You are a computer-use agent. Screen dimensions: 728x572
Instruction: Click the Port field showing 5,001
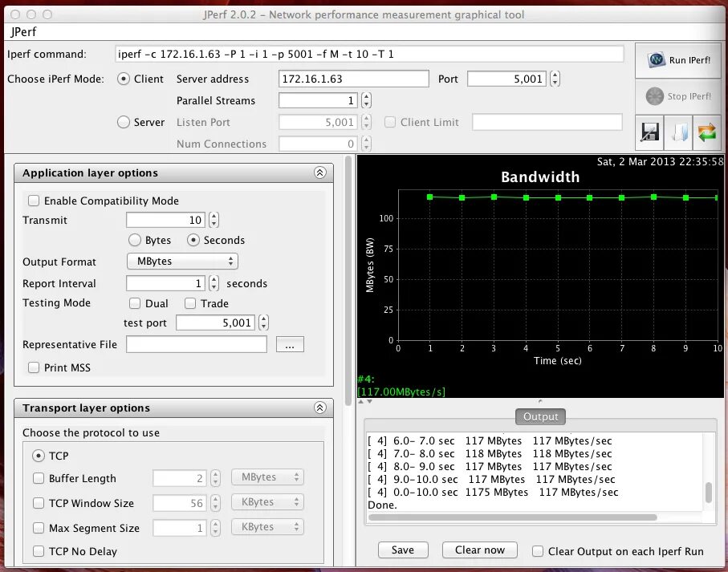507,79
